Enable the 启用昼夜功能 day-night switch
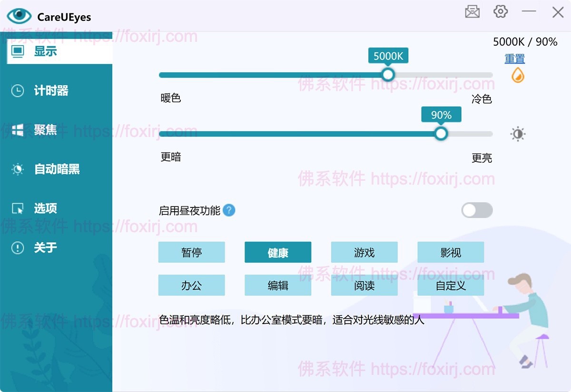The width and height of the screenshot is (571, 392). (x=476, y=210)
